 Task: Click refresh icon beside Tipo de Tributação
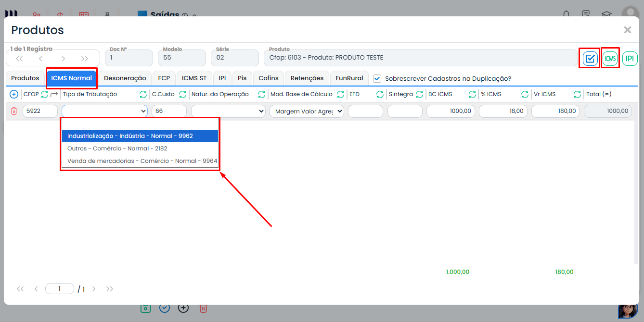click(x=143, y=94)
